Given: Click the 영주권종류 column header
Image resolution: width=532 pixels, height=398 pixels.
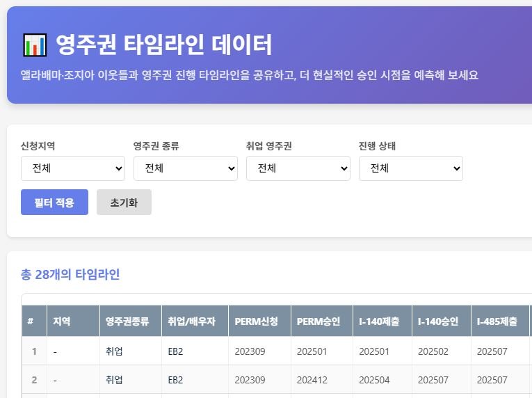Looking at the screenshot, I should click(127, 321).
